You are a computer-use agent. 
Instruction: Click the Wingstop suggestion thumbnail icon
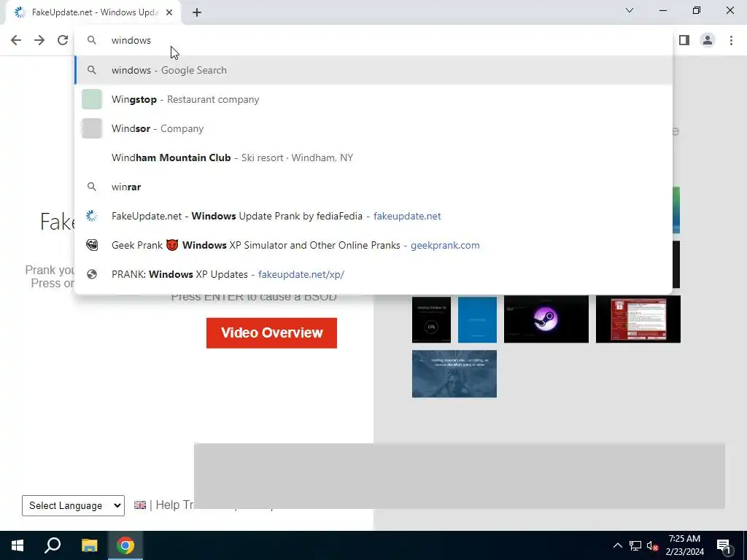coord(92,99)
